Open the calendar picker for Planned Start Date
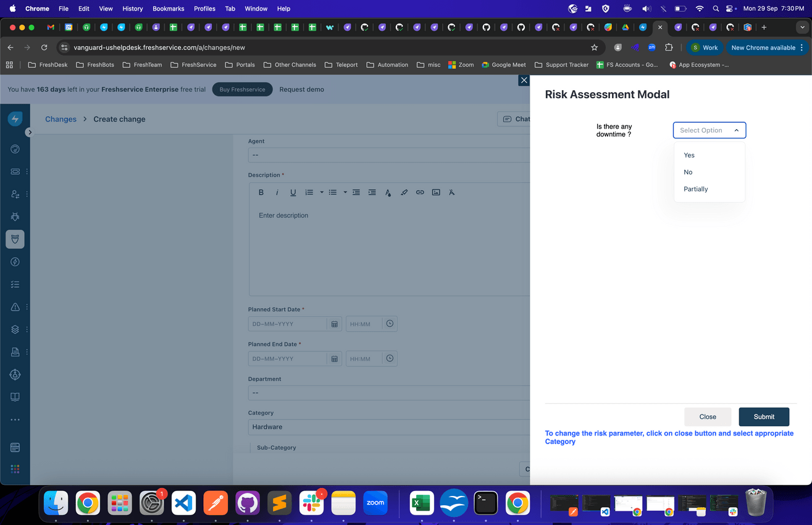 coord(334,324)
